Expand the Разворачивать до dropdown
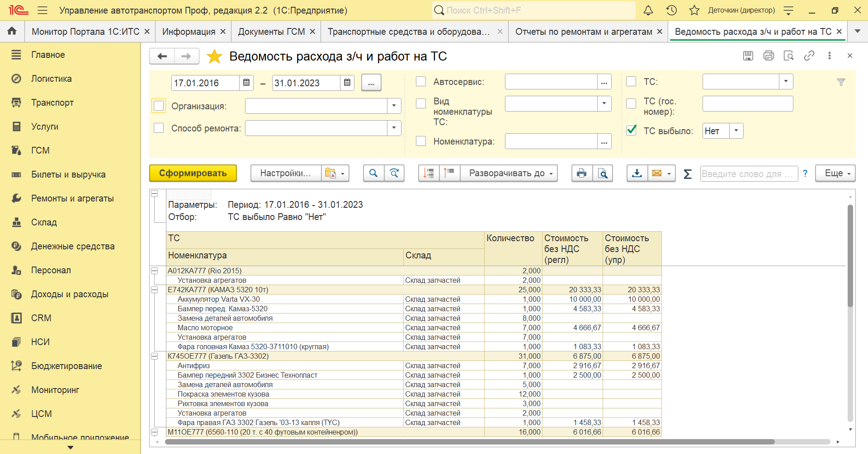 [509, 173]
